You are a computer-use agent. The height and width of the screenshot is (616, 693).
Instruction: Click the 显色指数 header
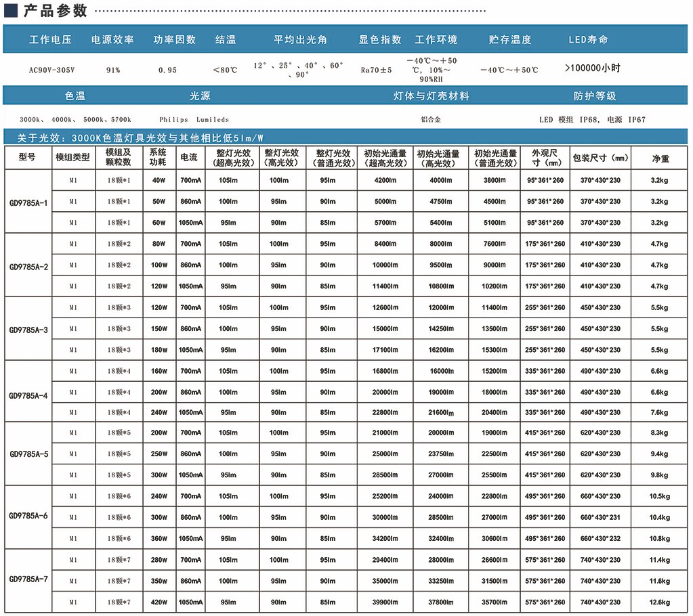379,39
